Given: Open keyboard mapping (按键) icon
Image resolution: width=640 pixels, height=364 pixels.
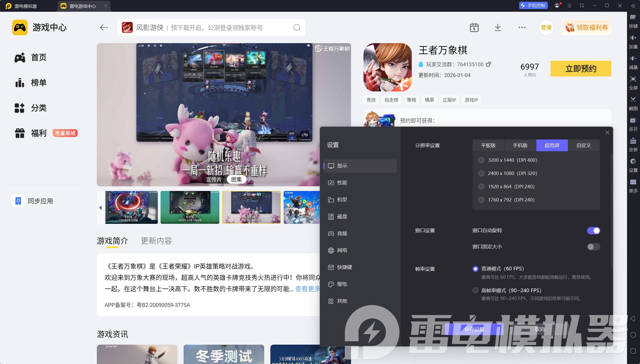Looking at the screenshot, I should (x=633, y=17).
